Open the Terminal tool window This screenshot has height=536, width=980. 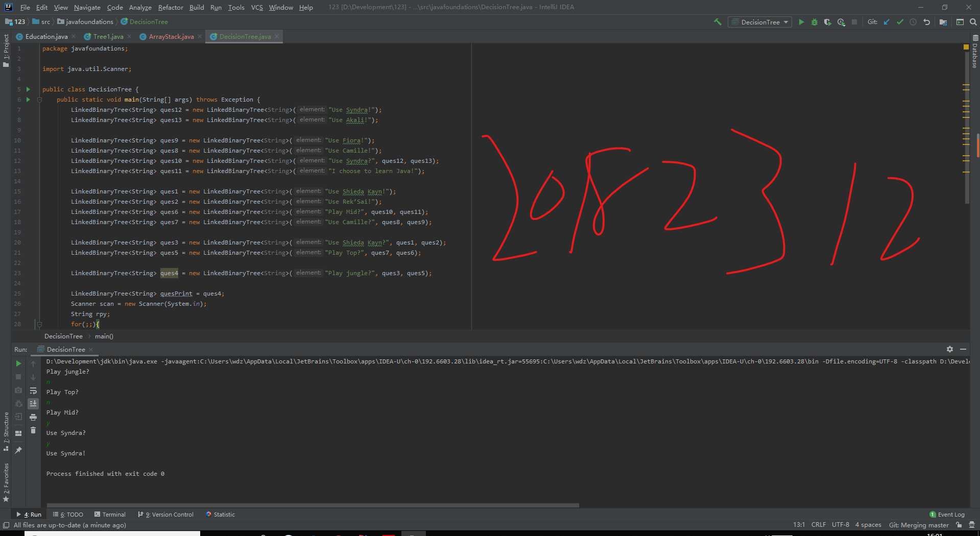pyautogui.click(x=110, y=515)
